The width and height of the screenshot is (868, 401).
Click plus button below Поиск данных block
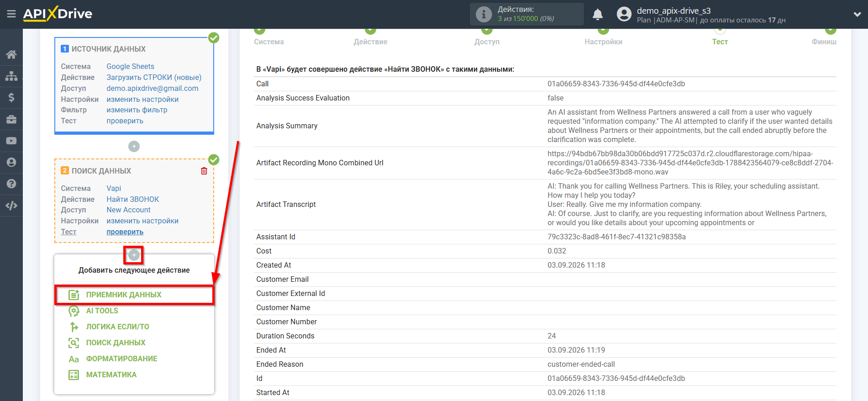[134, 255]
